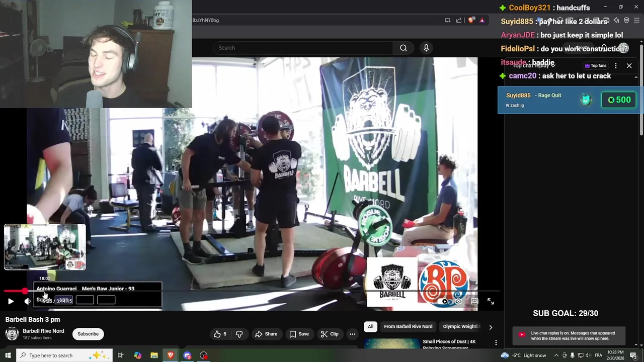Screen dimensions: 644x362
Task: Open Brave Rewards triangle icon
Action: pyautogui.click(x=482, y=20)
